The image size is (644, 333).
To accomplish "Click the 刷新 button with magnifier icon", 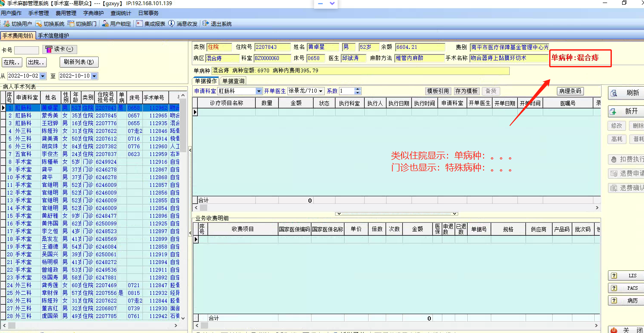I will pyautogui.click(x=626, y=93).
